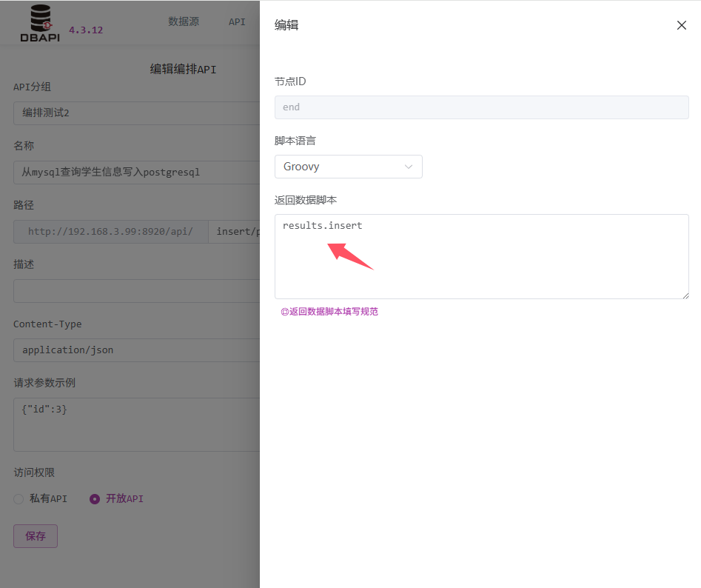701x588 pixels.
Task: Click the script textarea resize handle
Action: coord(685,295)
